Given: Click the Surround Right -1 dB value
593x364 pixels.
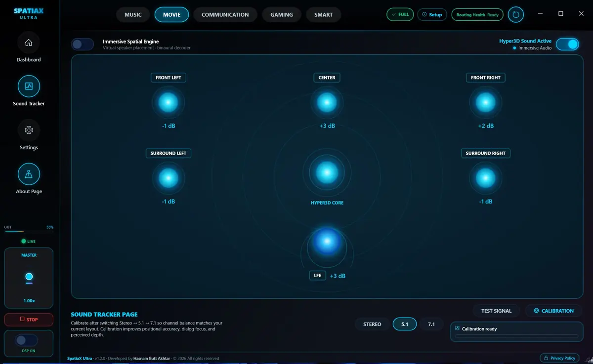Looking at the screenshot, I should click(486, 202).
